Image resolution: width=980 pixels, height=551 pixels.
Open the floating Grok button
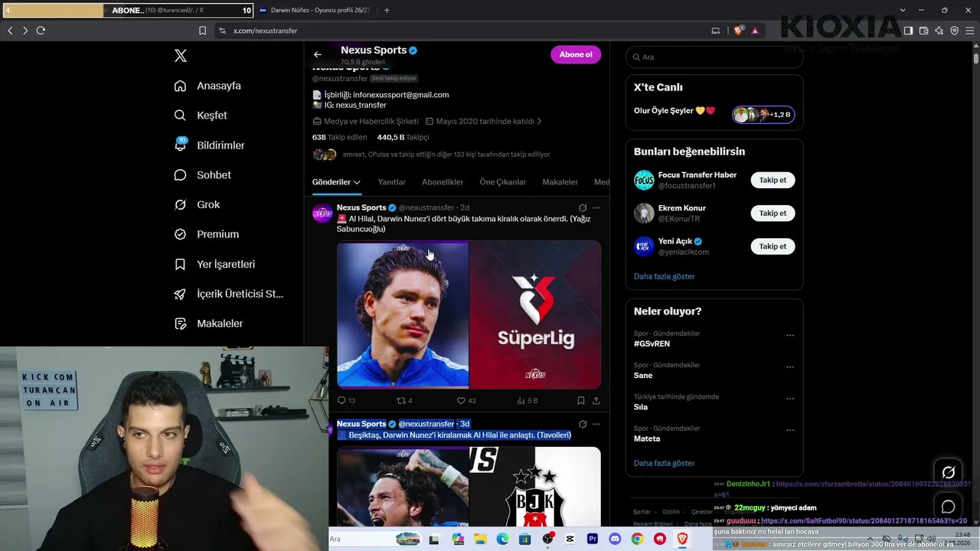pyautogui.click(x=948, y=472)
